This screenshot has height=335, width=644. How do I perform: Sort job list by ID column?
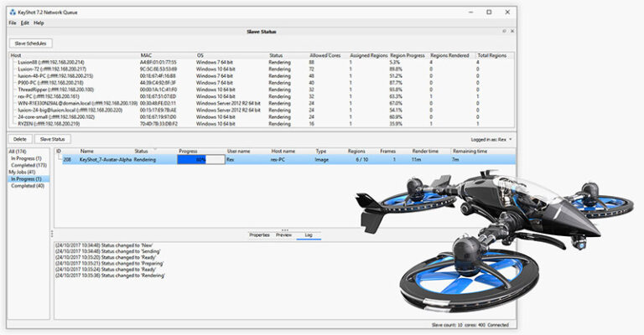pos(59,152)
